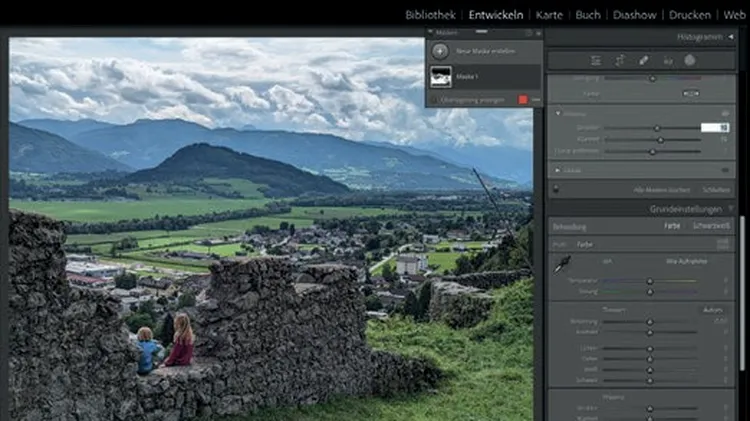Screen dimensions: 750x421
Task: Click the plus icon for Neue Maske erstellen
Action: (x=440, y=50)
